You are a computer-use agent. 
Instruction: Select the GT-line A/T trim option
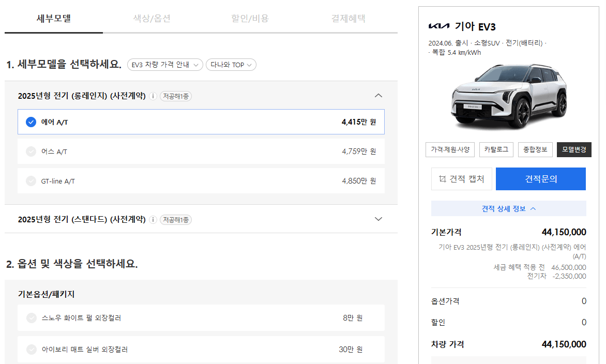[31, 180]
